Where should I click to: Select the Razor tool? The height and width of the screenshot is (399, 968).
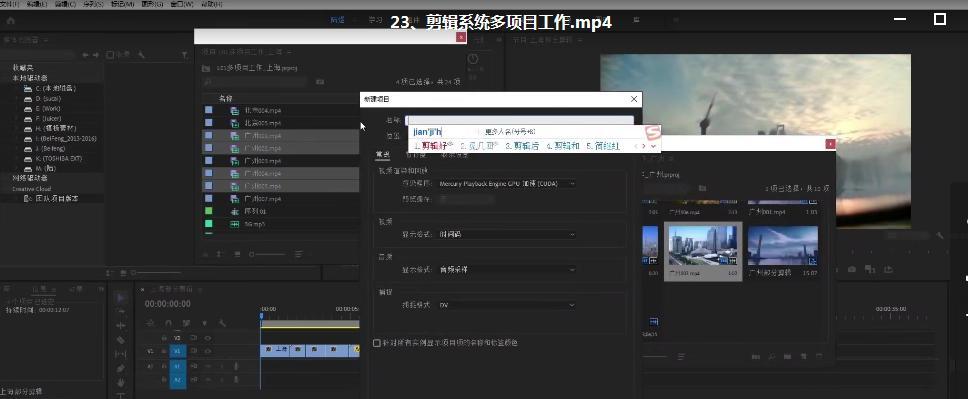pyautogui.click(x=121, y=340)
